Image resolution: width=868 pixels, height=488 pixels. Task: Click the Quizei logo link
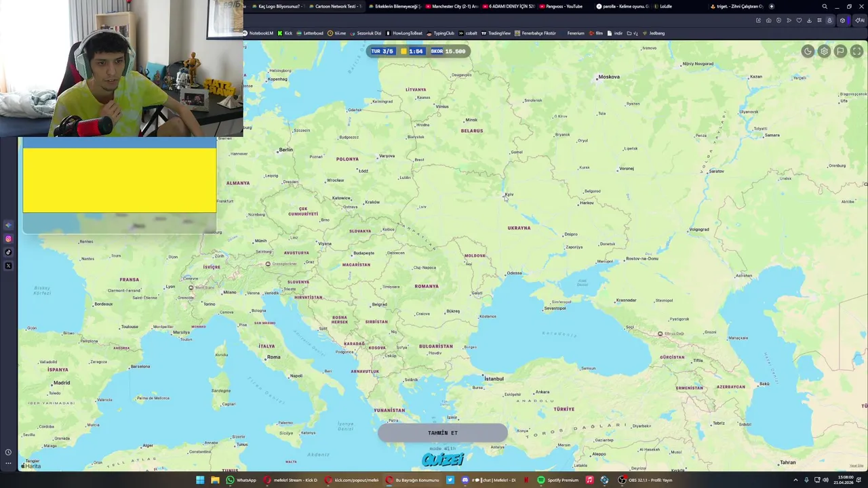[443, 460]
